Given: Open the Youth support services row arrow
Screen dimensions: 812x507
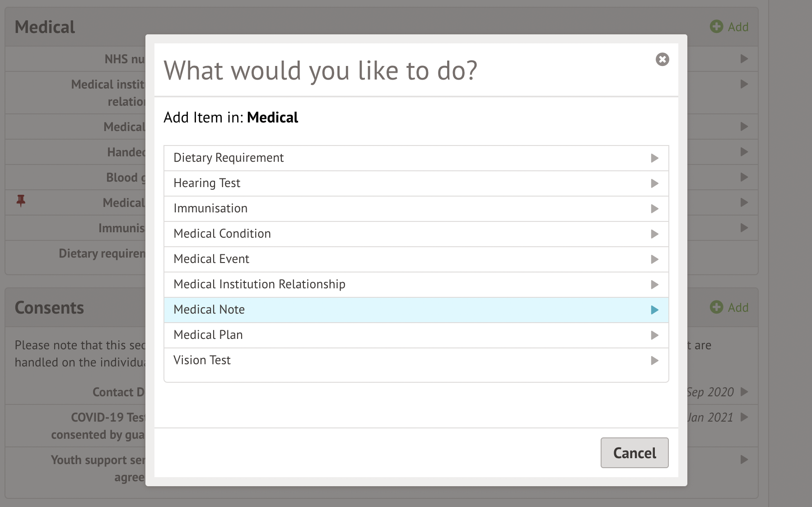Looking at the screenshot, I should pyautogui.click(x=744, y=460).
